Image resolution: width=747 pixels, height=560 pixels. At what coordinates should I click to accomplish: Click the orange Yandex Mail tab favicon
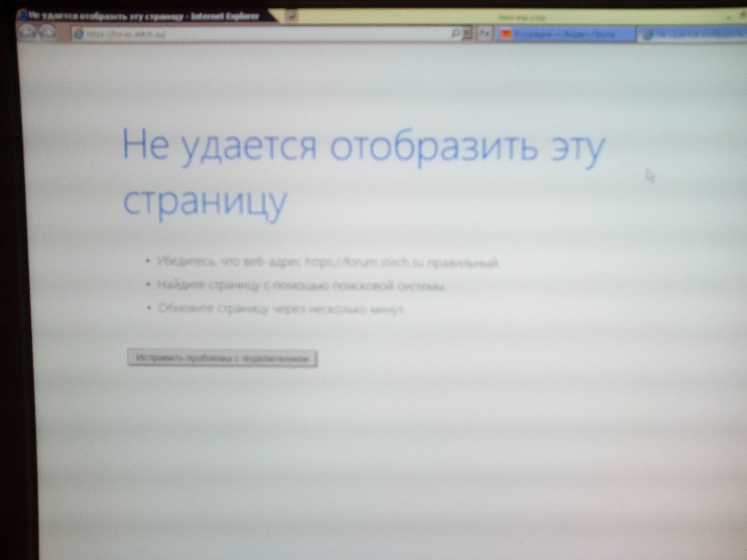506,34
